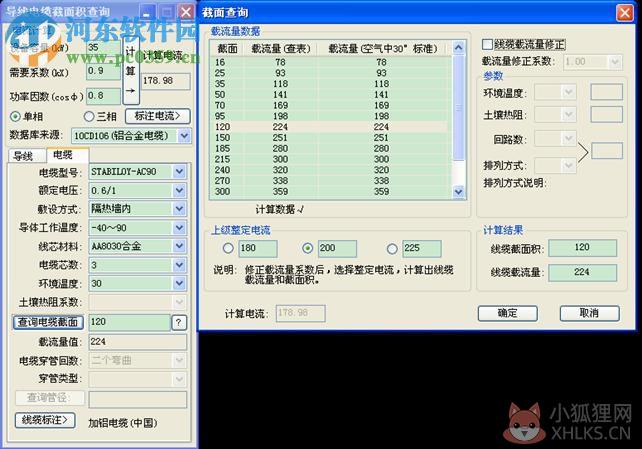
Task: Select table row with 截面 240
Action: [x=331, y=170]
